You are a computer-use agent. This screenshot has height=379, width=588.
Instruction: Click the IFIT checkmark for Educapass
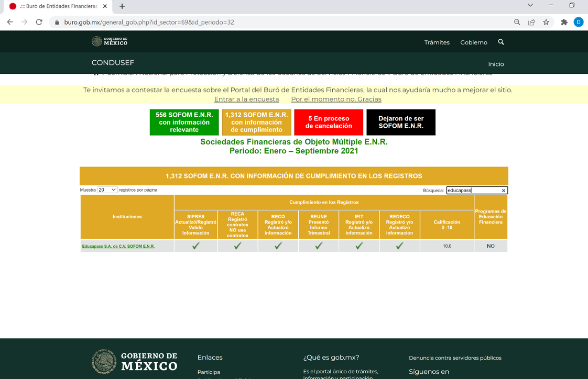click(359, 246)
